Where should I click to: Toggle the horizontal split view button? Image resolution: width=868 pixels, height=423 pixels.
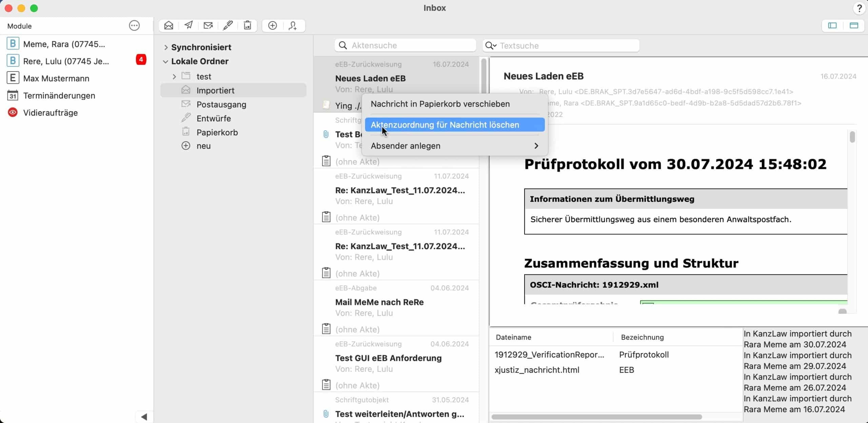(854, 25)
